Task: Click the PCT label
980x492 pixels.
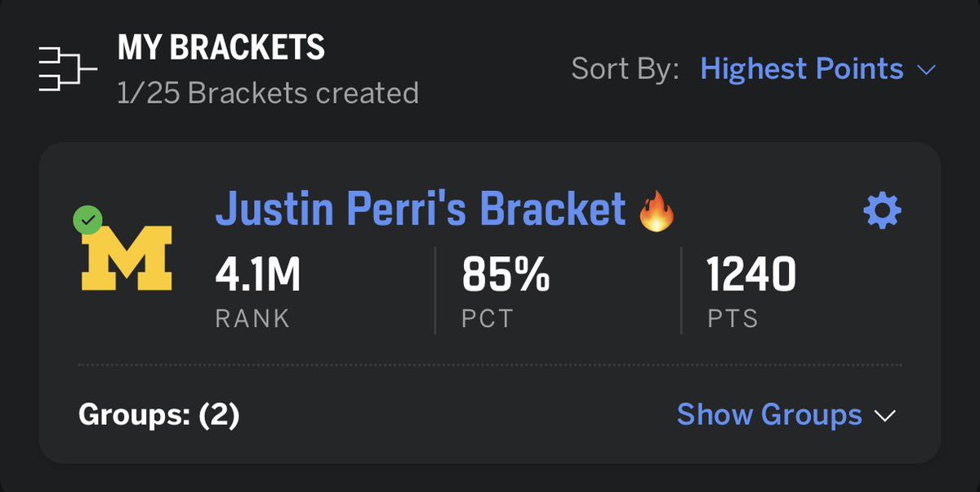Action: click(x=488, y=318)
